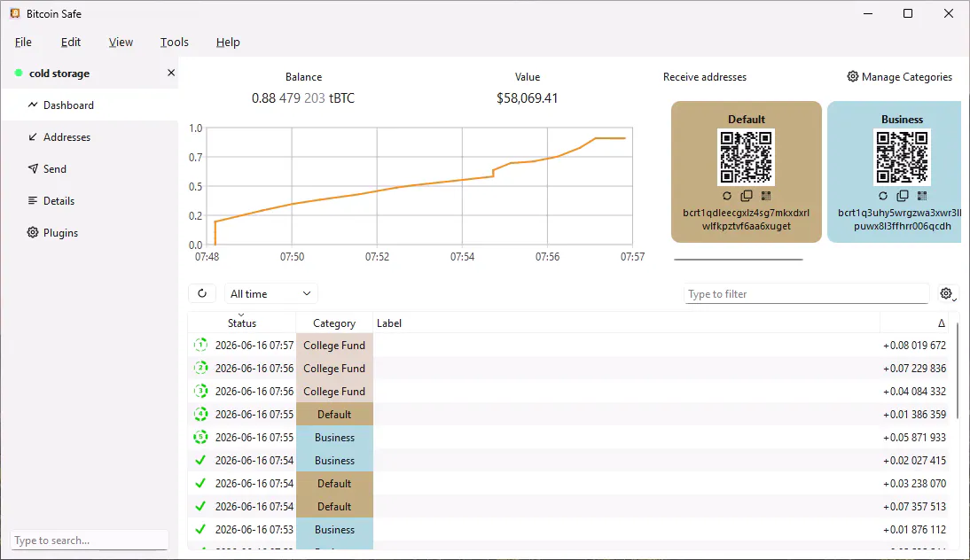Open the Help menu
Viewport: 970px width, 560px height.
(x=228, y=42)
